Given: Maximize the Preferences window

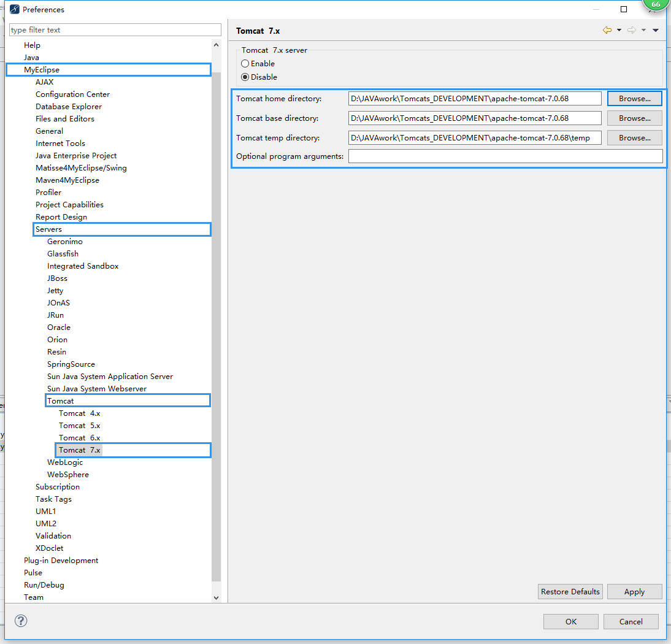Looking at the screenshot, I should [624, 9].
